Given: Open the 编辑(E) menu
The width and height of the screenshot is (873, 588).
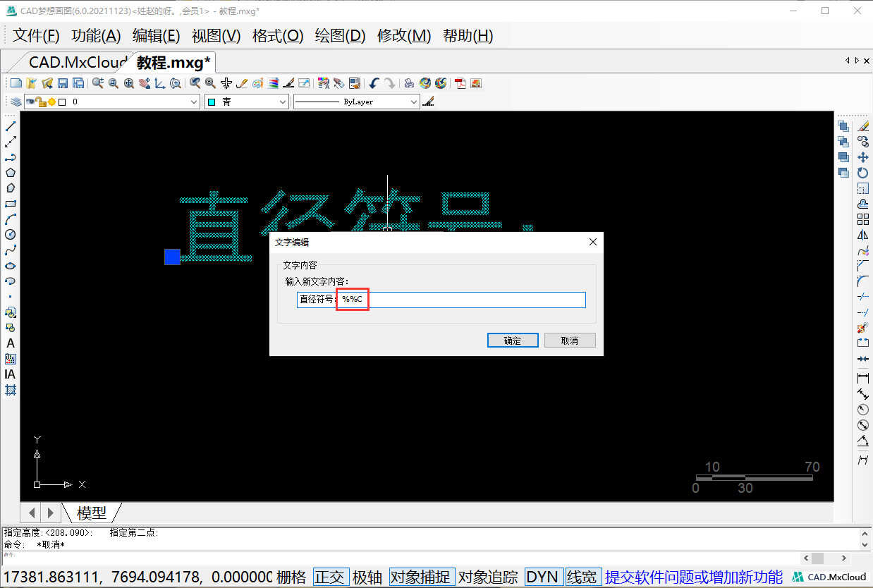Looking at the screenshot, I should 157,36.
